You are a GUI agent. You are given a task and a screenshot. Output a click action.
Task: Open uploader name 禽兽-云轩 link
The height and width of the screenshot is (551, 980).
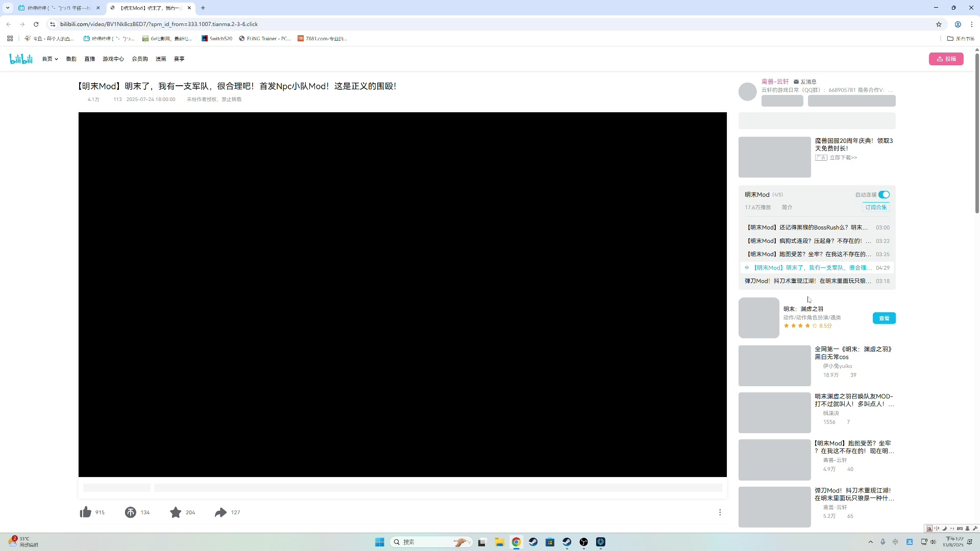coord(775,82)
